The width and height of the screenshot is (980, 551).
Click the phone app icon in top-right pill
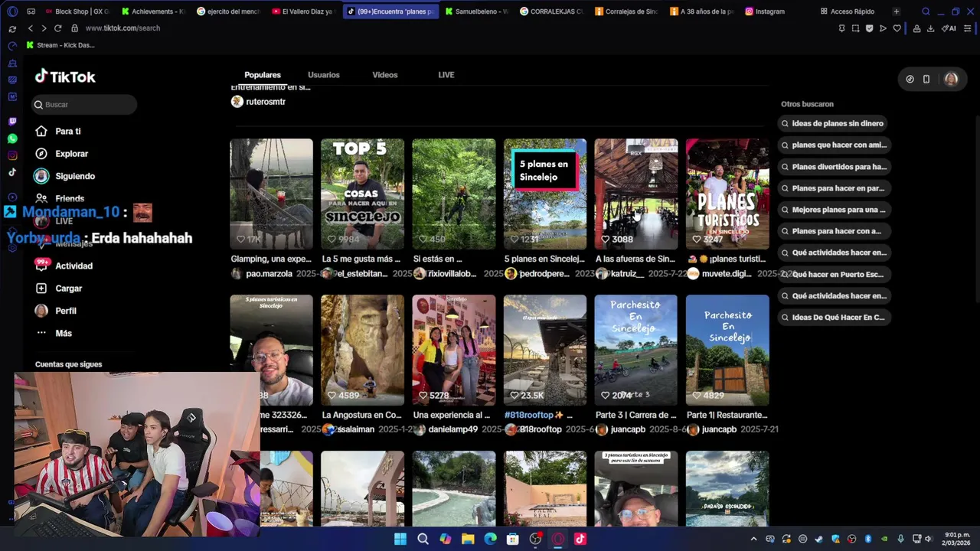point(926,79)
